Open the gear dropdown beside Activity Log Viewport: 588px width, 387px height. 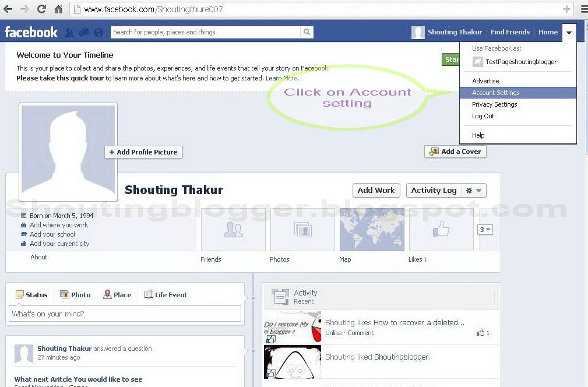click(474, 191)
